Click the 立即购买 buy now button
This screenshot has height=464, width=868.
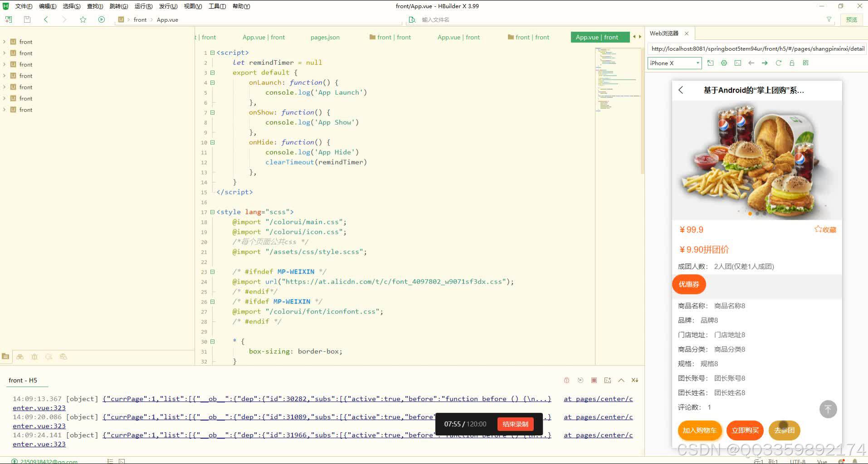[745, 430]
